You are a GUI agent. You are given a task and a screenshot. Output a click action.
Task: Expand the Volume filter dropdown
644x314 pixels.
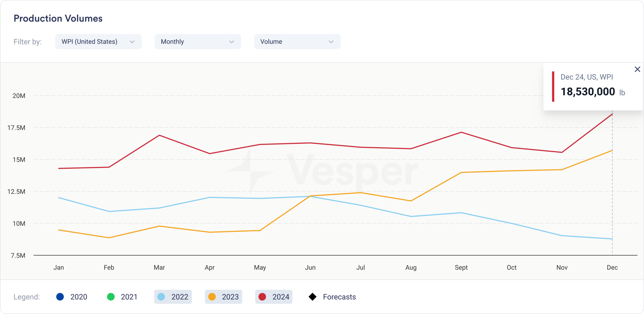coord(297,42)
